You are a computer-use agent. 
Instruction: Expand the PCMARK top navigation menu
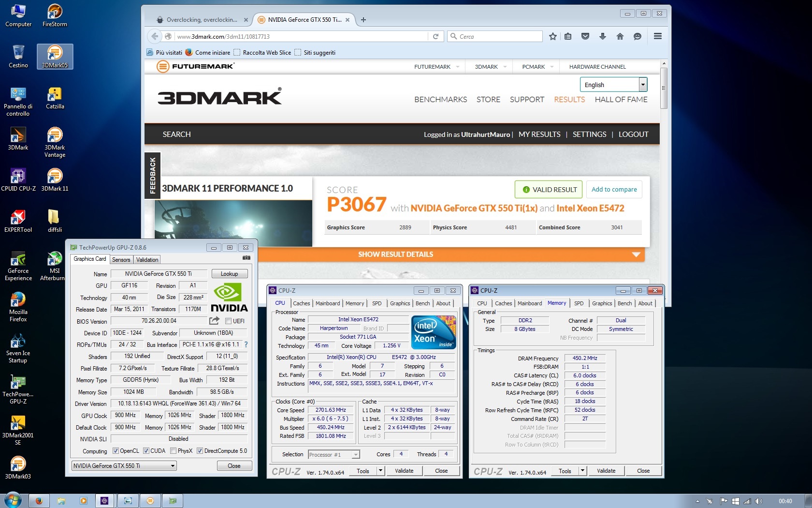coord(537,67)
